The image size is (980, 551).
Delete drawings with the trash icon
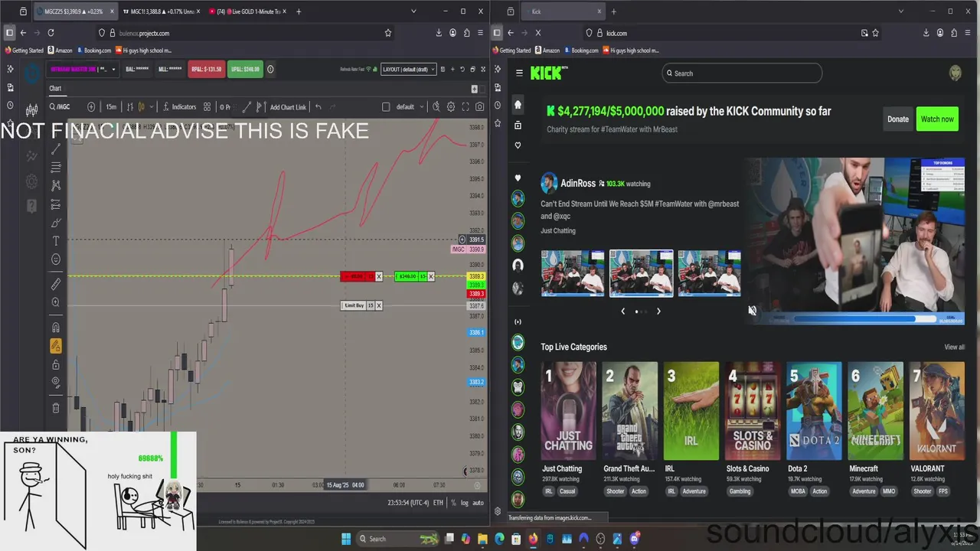(x=56, y=408)
